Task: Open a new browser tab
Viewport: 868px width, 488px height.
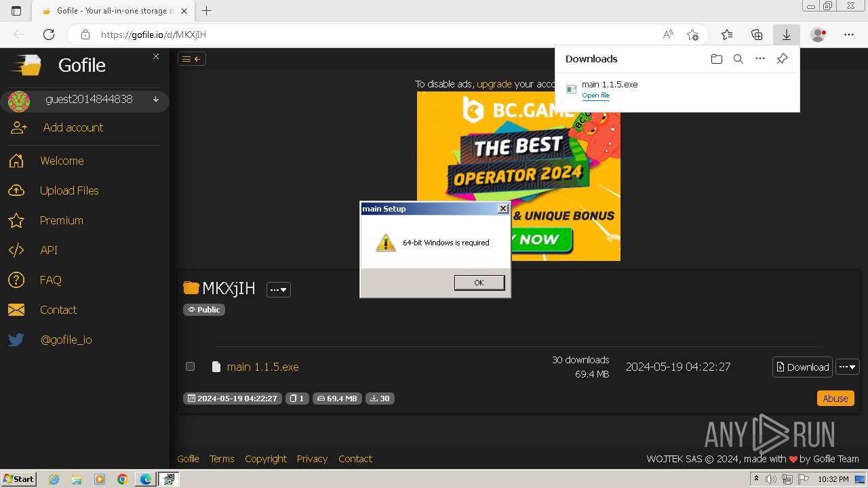Action: coord(207,11)
